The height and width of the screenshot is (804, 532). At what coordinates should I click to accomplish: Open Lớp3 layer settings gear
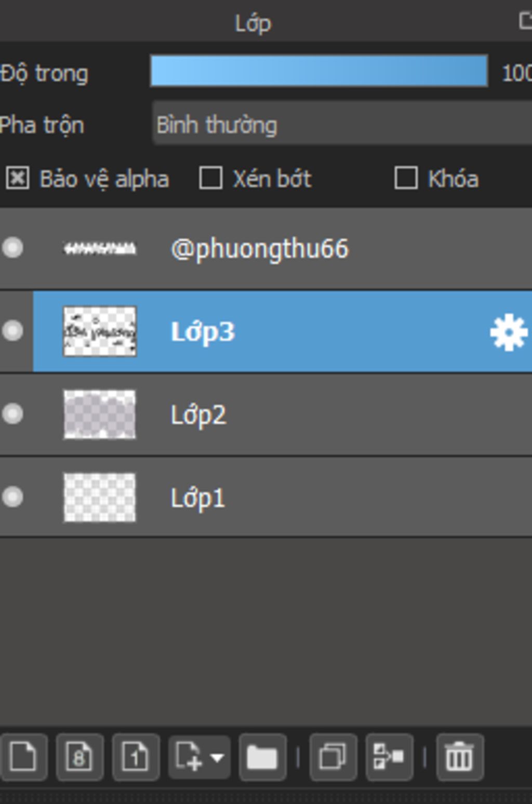click(x=509, y=332)
